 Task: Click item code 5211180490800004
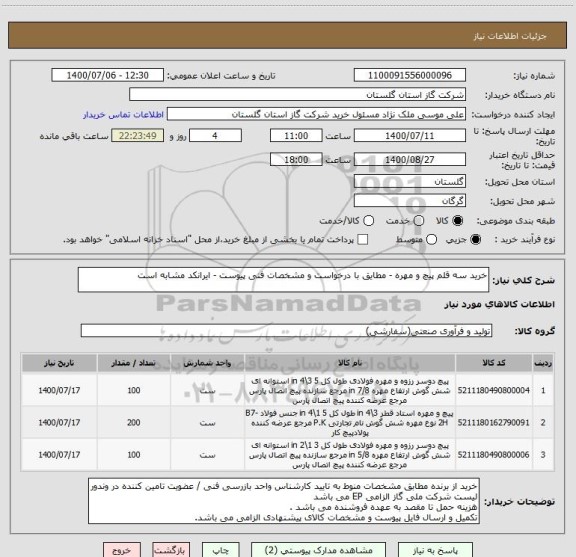coord(494,390)
